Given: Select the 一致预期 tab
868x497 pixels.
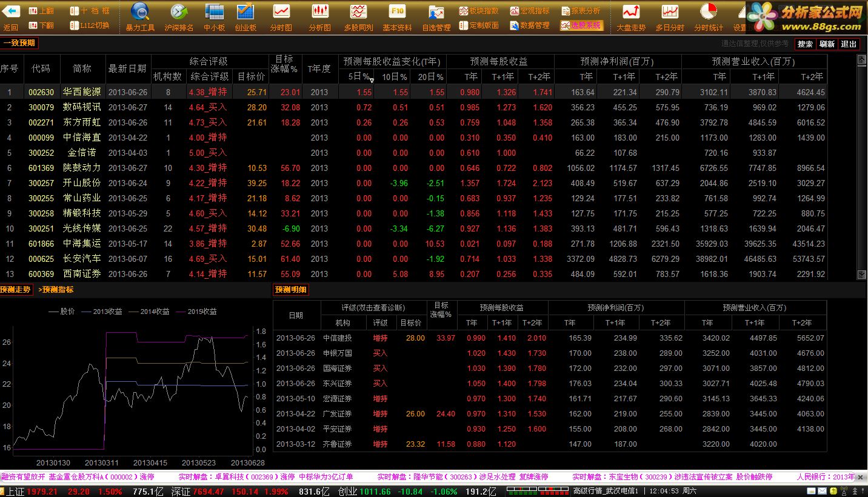Looking at the screenshot, I should tap(20, 43).
